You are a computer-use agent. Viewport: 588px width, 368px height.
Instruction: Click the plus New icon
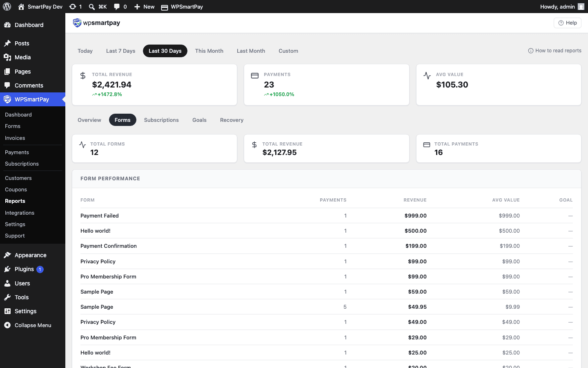[x=137, y=7]
